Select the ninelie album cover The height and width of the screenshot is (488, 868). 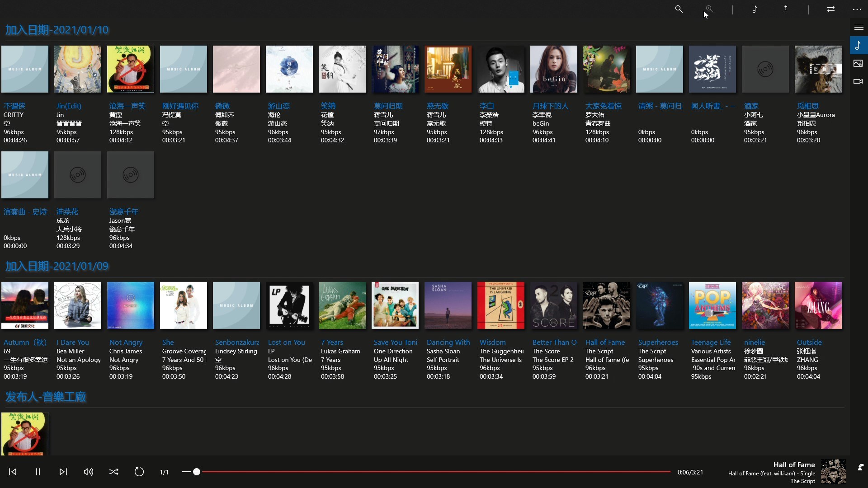(765, 305)
